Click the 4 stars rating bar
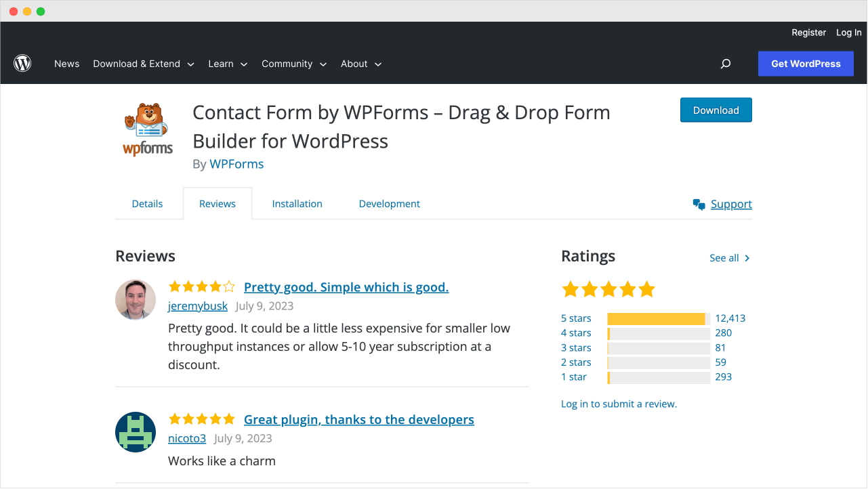This screenshot has height=489, width=868. coord(659,333)
